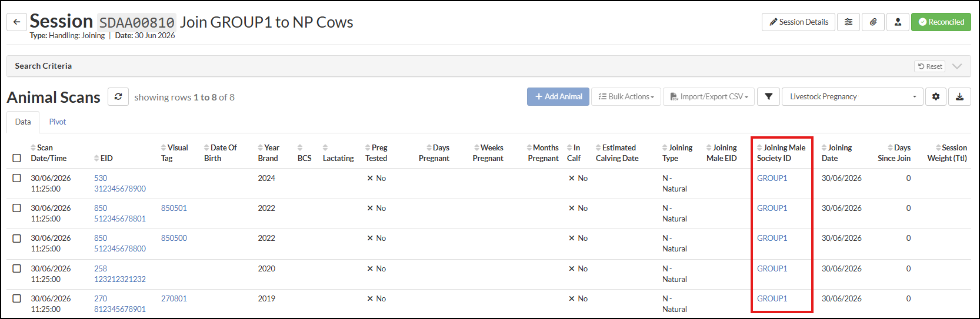The width and height of the screenshot is (980, 319).
Task: Sort by Weeks Pregnant column
Action: (488, 153)
